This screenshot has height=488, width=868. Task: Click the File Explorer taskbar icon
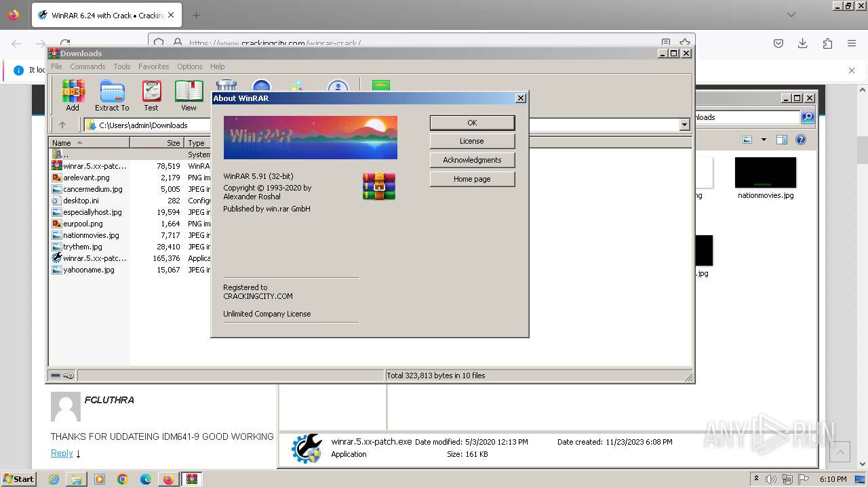(x=77, y=479)
